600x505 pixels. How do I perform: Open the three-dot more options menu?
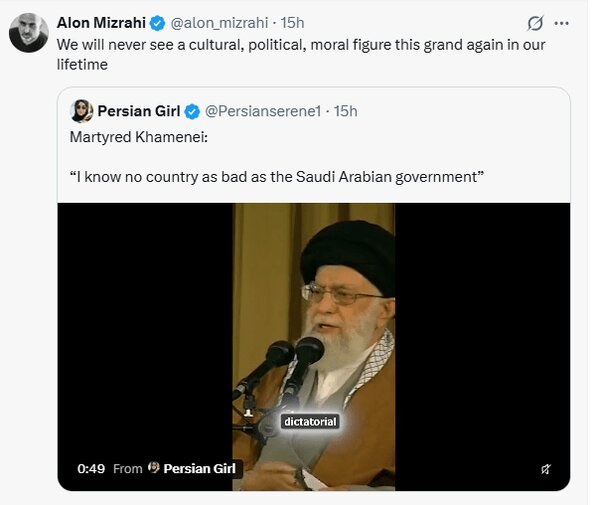561,23
